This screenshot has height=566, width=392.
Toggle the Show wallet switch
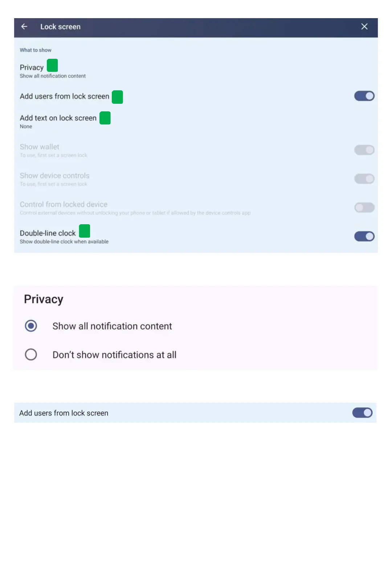point(364,150)
